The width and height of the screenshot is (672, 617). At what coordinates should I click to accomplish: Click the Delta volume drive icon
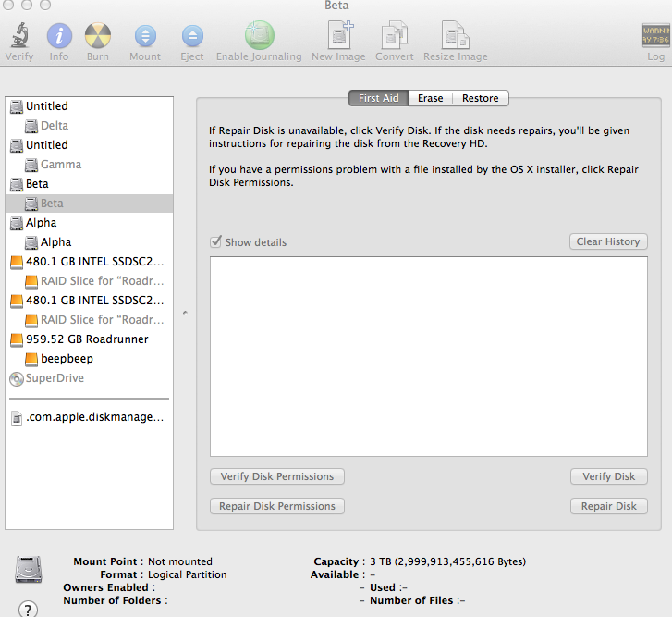pyautogui.click(x=31, y=126)
